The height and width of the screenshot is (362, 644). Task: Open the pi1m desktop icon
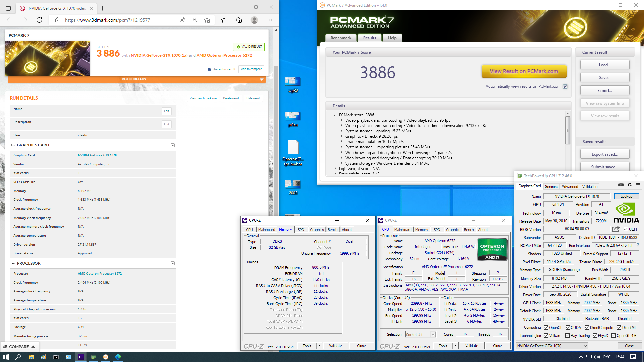(x=293, y=119)
